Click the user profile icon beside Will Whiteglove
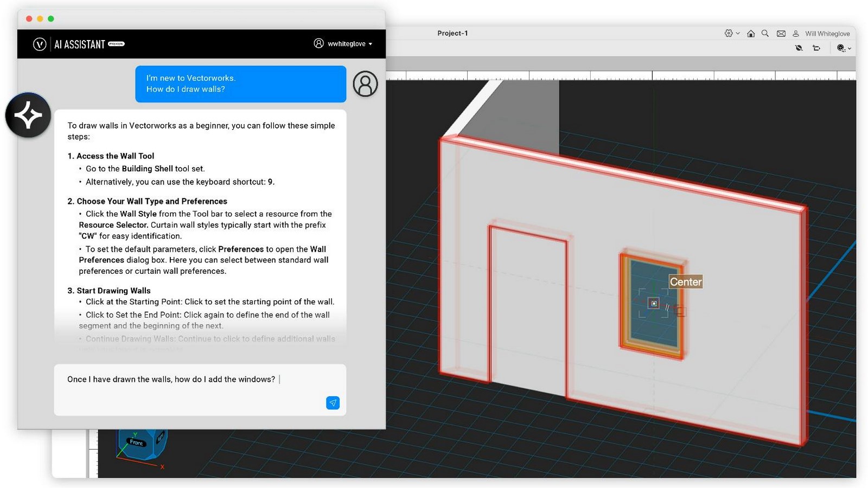The height and width of the screenshot is (488, 868). 796,34
